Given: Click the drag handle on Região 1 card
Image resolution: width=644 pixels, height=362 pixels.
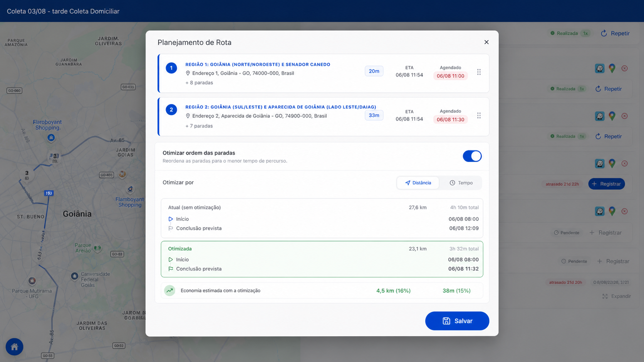Looking at the screenshot, I should pyautogui.click(x=479, y=72).
